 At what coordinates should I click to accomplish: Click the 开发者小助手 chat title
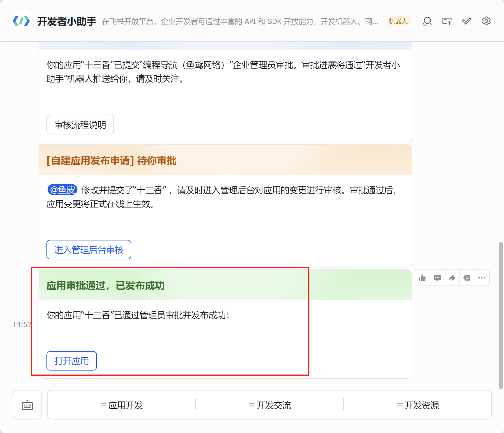(67, 21)
